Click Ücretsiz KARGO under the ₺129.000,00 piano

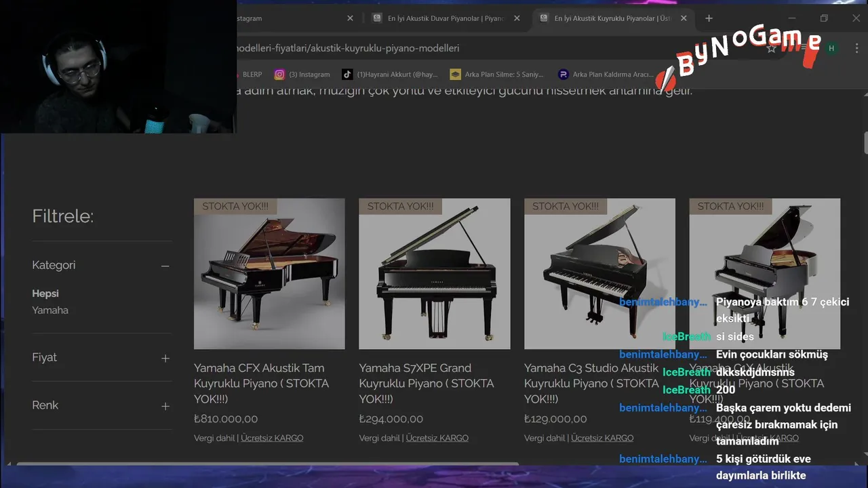click(602, 439)
